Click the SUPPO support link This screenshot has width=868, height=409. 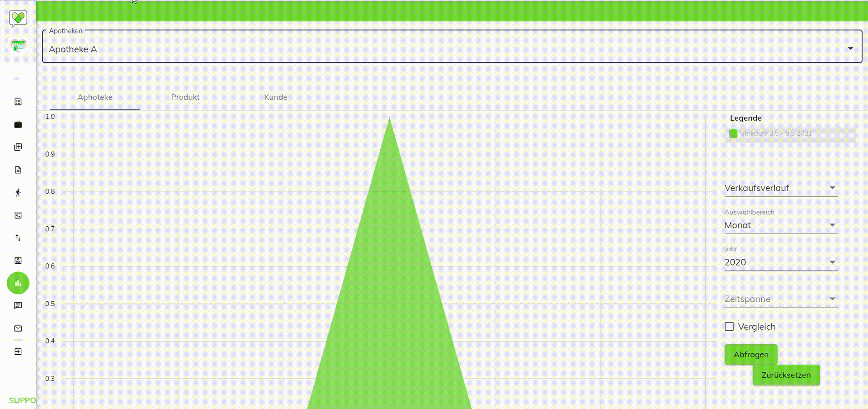[23, 400]
